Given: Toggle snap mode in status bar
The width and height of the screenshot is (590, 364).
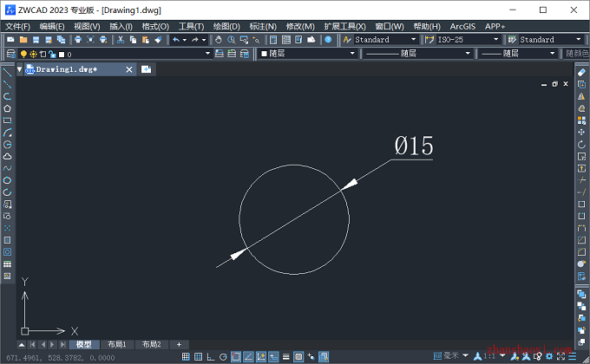Looking at the screenshot, I should (x=186, y=356).
